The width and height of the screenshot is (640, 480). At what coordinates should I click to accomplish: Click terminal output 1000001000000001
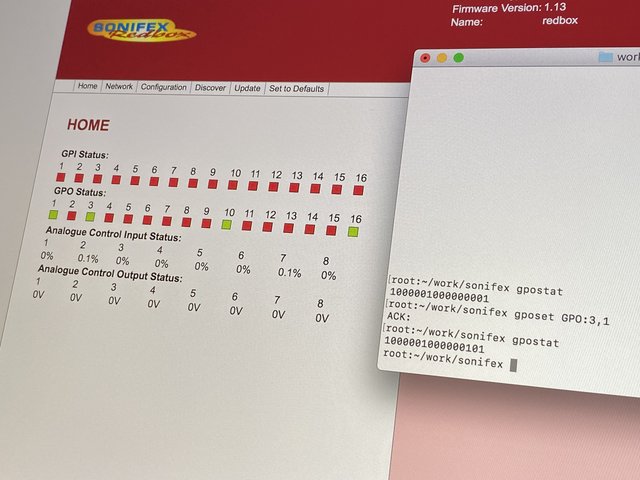coord(439,295)
